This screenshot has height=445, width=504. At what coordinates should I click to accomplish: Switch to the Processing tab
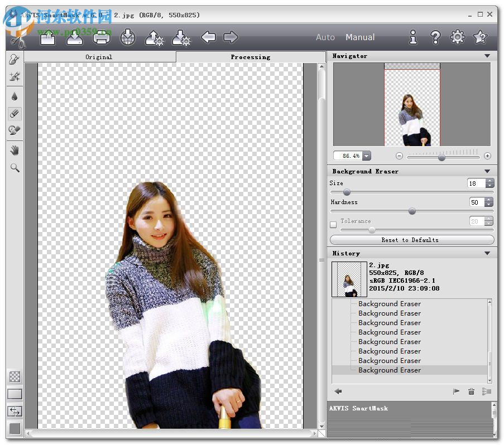[x=250, y=57]
